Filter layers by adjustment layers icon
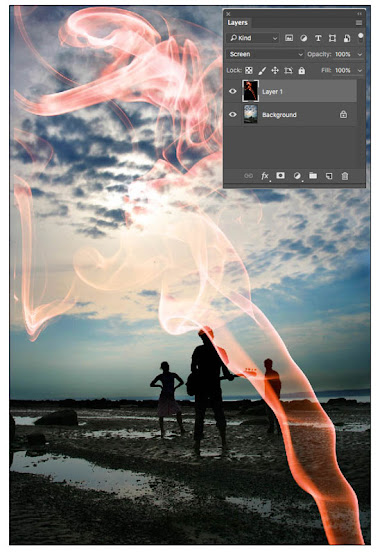 point(303,38)
